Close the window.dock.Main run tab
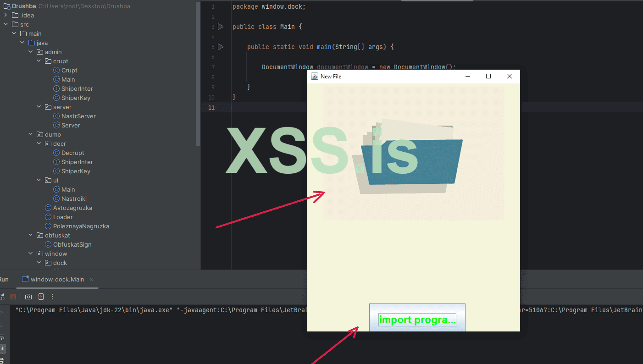Image resolution: width=643 pixels, height=364 pixels. (x=92, y=280)
